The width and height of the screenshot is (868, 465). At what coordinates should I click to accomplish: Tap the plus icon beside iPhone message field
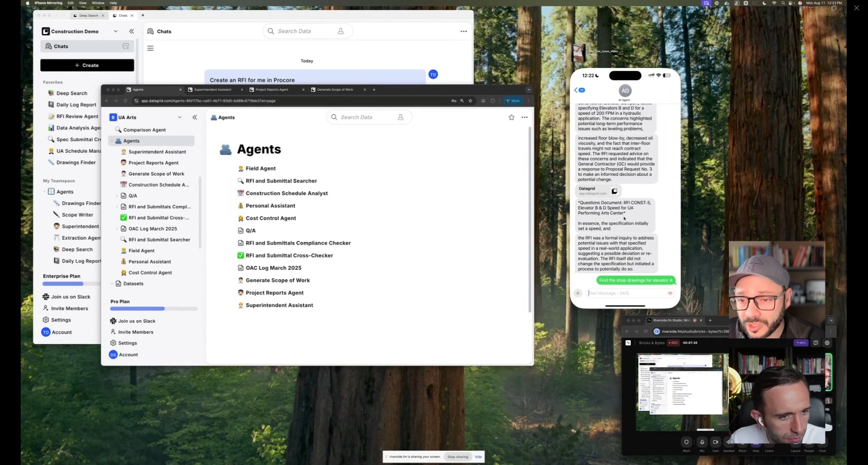(x=578, y=293)
